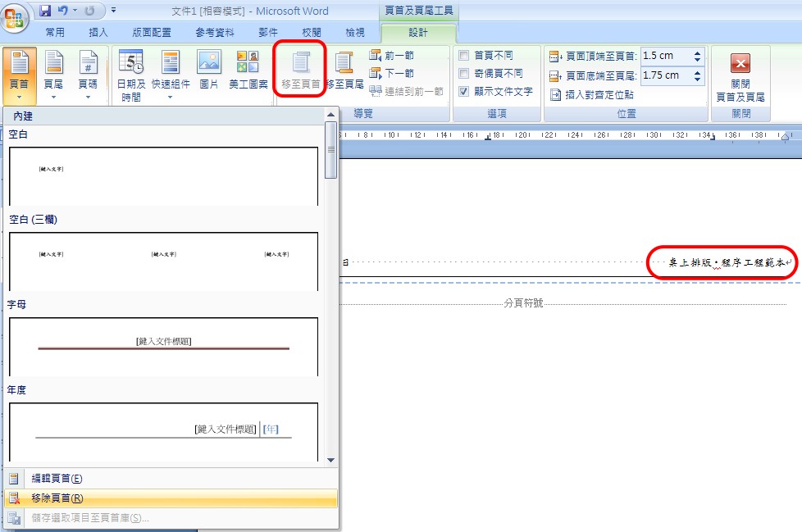Close header and footer with 關閉 button
802x532 pixels.
point(740,75)
